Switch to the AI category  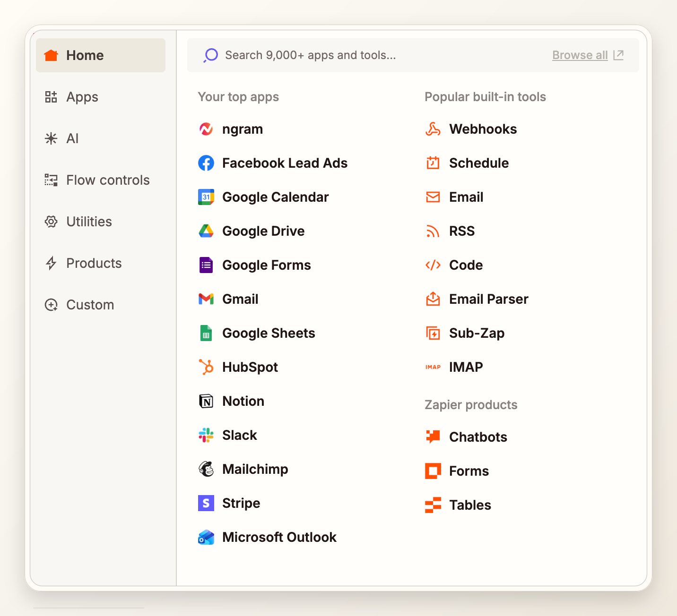(x=101, y=138)
